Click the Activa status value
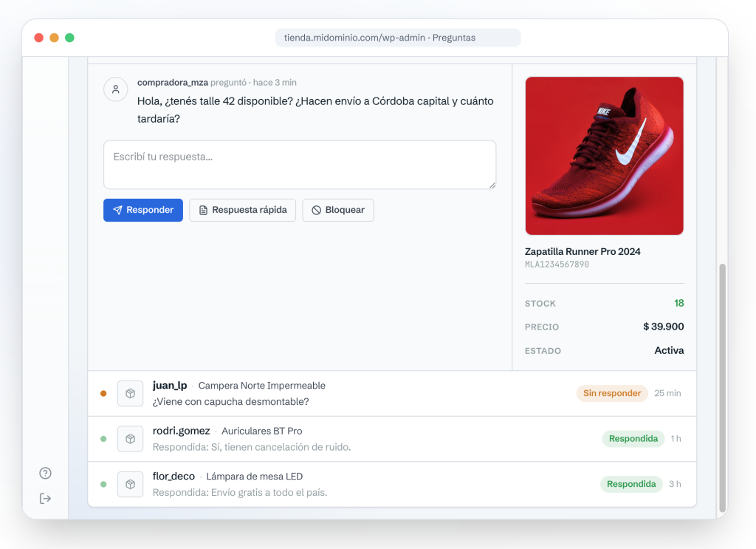 (x=669, y=350)
